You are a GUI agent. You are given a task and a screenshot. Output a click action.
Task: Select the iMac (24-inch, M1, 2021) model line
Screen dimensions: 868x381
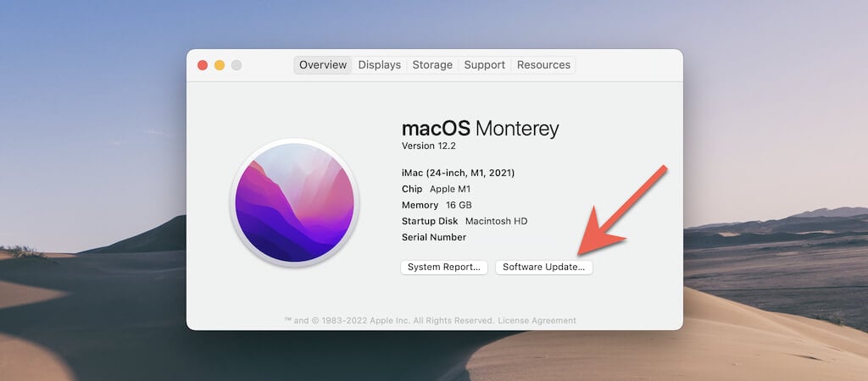458,173
